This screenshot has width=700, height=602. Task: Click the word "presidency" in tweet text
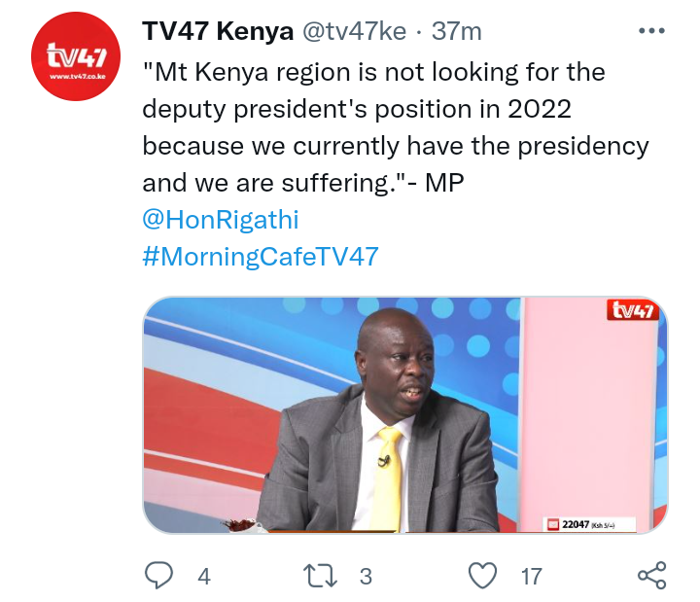click(x=583, y=147)
